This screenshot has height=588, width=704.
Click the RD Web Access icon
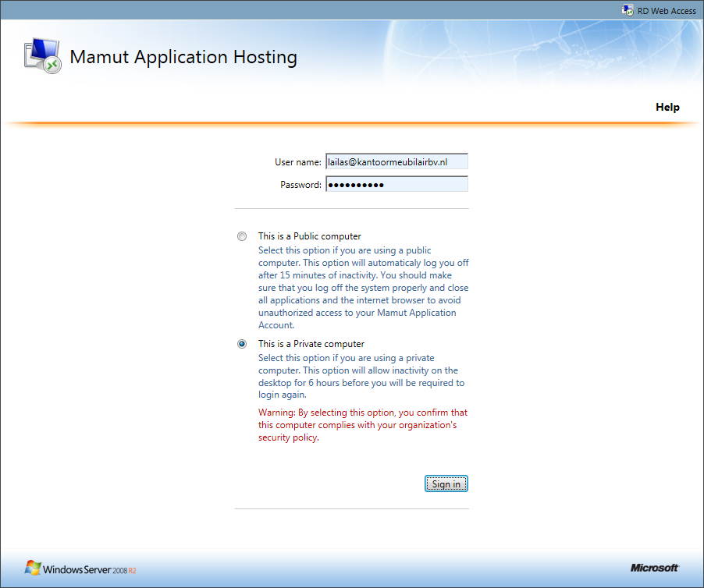[x=627, y=11]
